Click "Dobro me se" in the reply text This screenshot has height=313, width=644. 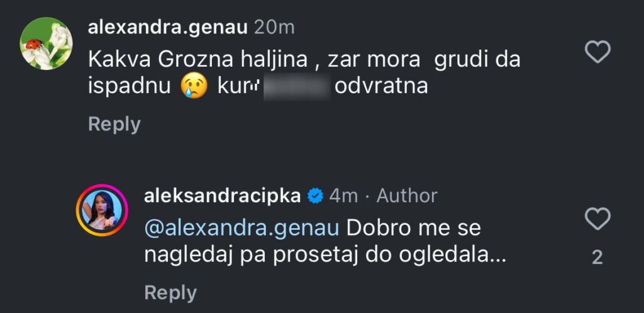413,226
